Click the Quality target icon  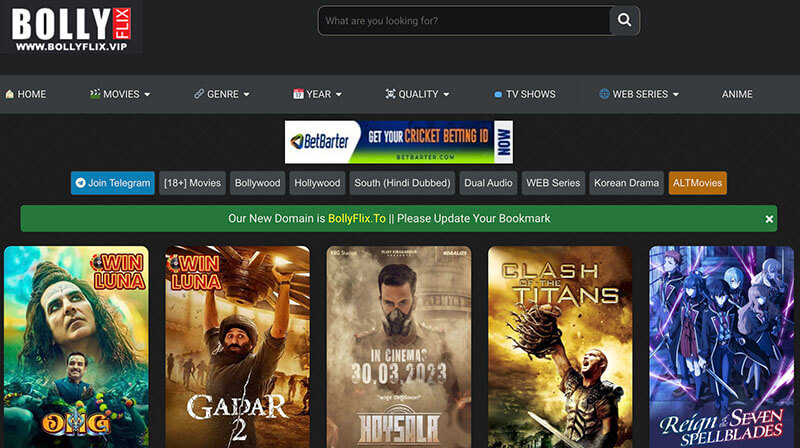(x=390, y=94)
